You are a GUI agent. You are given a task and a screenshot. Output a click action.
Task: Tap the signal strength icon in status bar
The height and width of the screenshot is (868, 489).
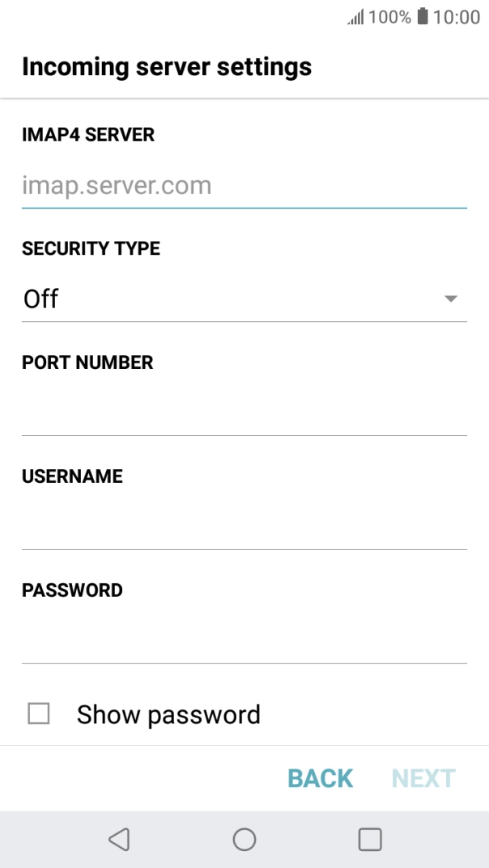[x=355, y=17]
